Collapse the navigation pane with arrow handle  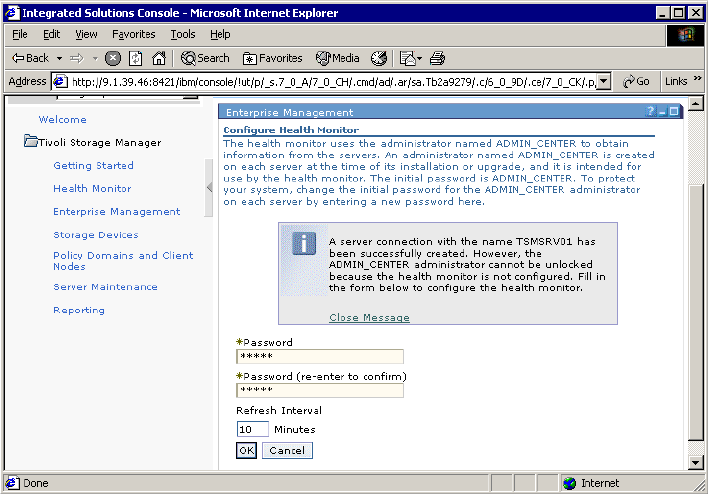coord(209,187)
